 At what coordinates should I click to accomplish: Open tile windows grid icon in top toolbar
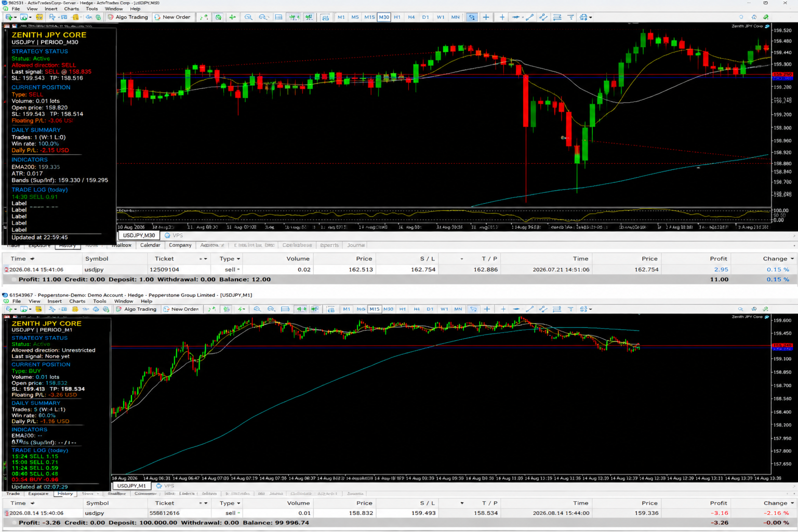tap(325, 17)
